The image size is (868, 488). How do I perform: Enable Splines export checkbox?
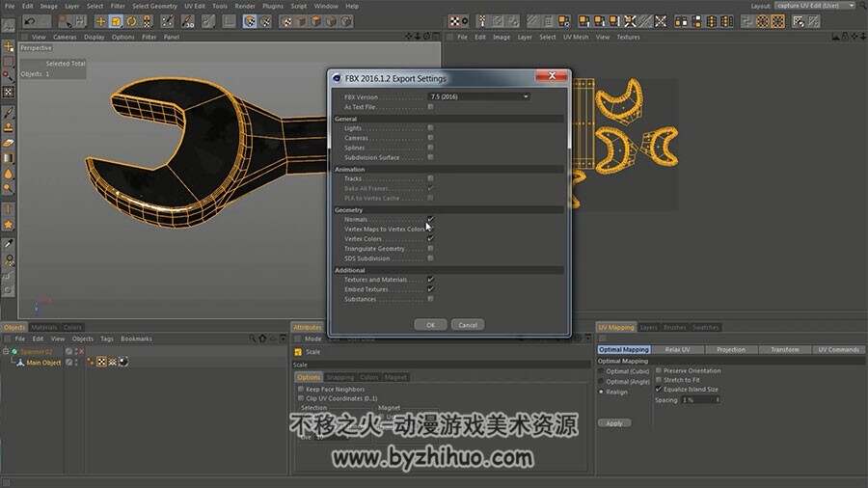[x=430, y=148]
